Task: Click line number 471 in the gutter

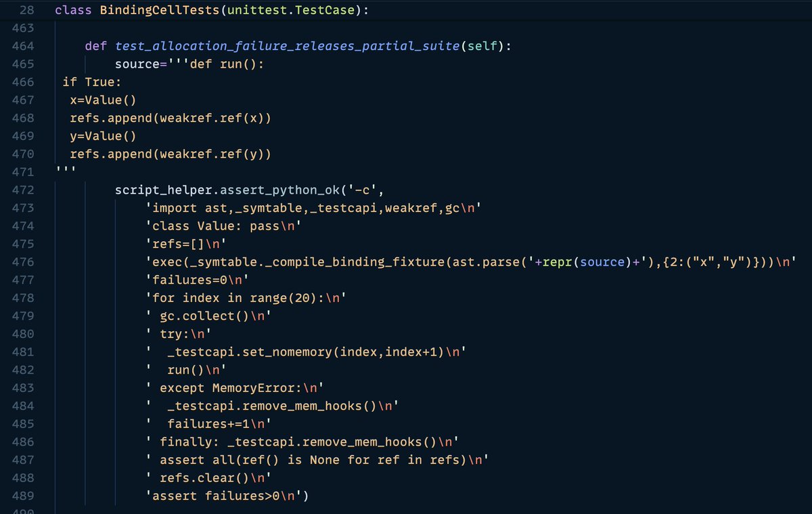Action: tap(23, 173)
